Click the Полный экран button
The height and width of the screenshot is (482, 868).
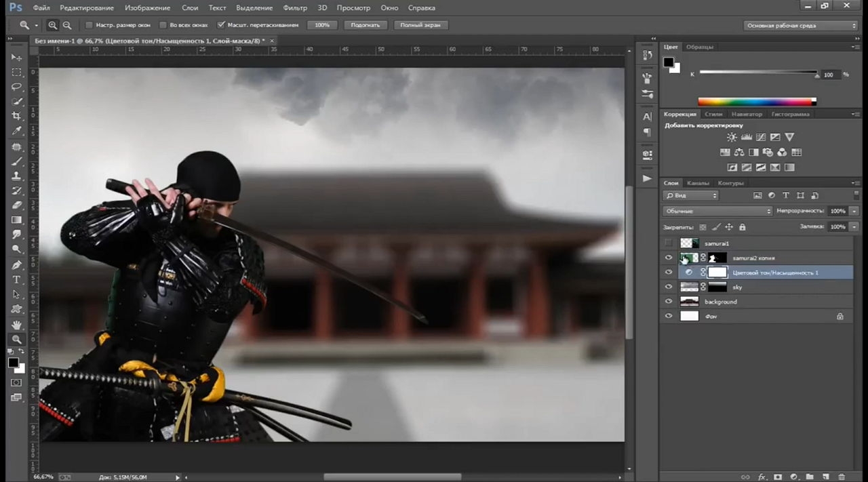point(420,25)
